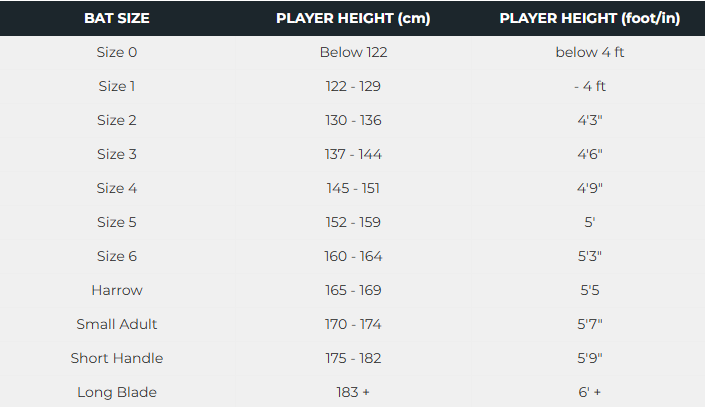Select the Size 4 row label
The width and height of the screenshot is (705, 407).
[x=117, y=188]
